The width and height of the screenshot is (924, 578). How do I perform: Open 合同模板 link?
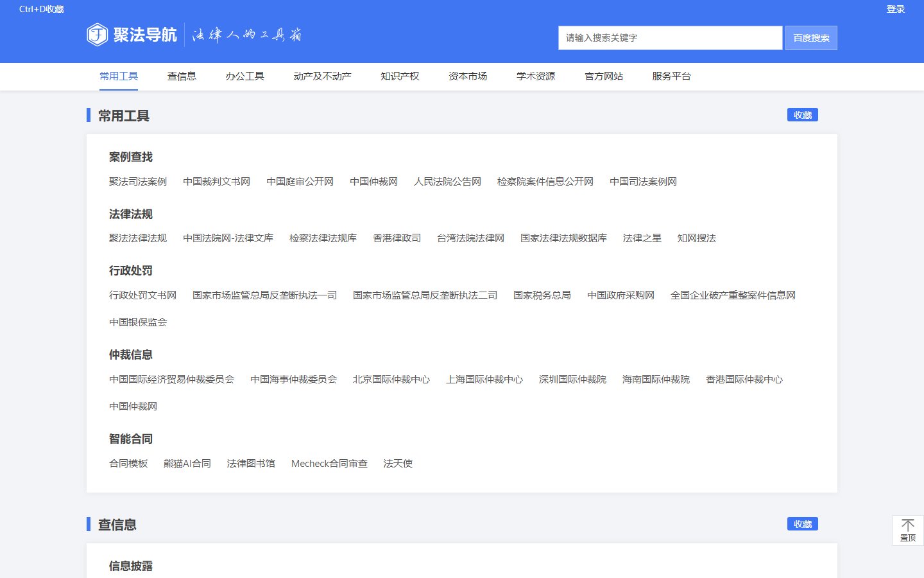[128, 464]
